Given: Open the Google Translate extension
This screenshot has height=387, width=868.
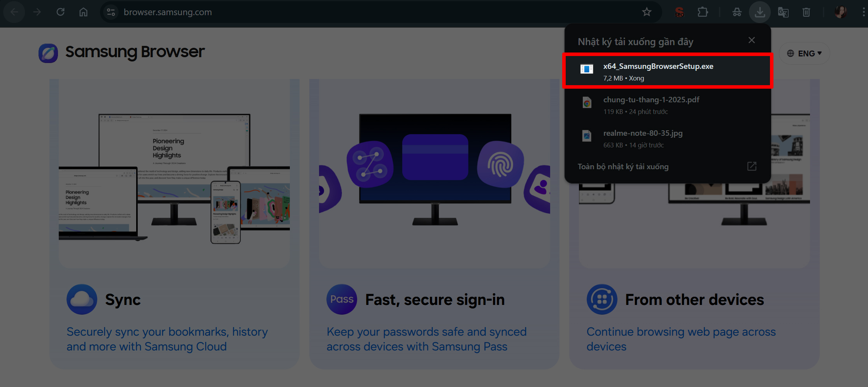Looking at the screenshot, I should [784, 12].
